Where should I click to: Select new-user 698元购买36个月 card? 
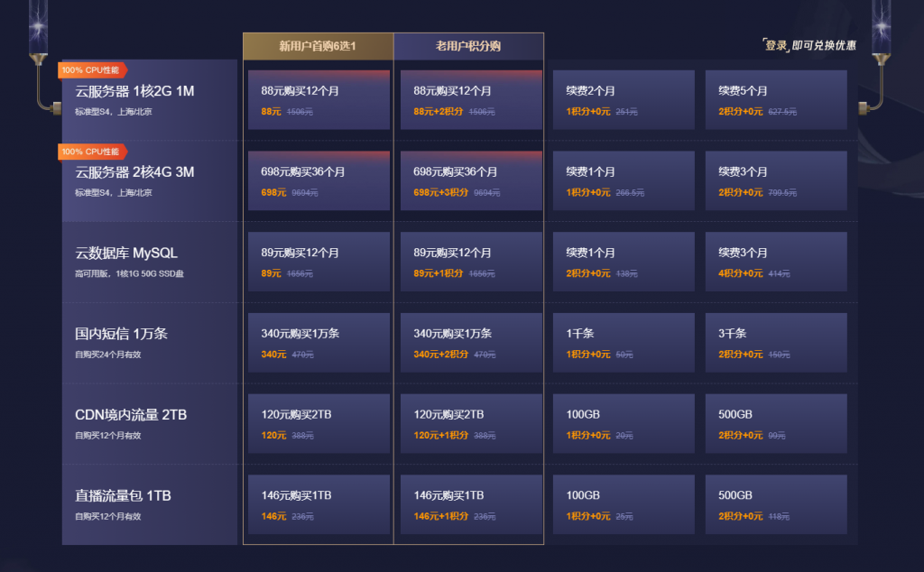tap(319, 180)
